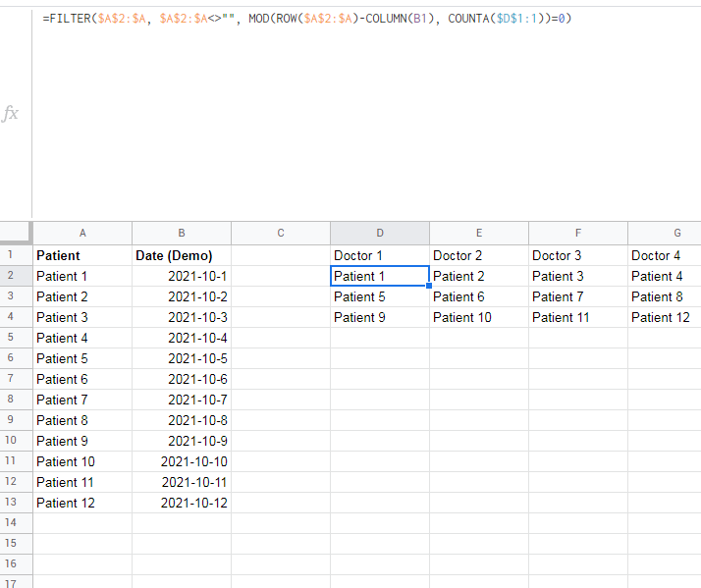Select row 14 header
Viewport: 701px width, 588px height.
pyautogui.click(x=16, y=522)
